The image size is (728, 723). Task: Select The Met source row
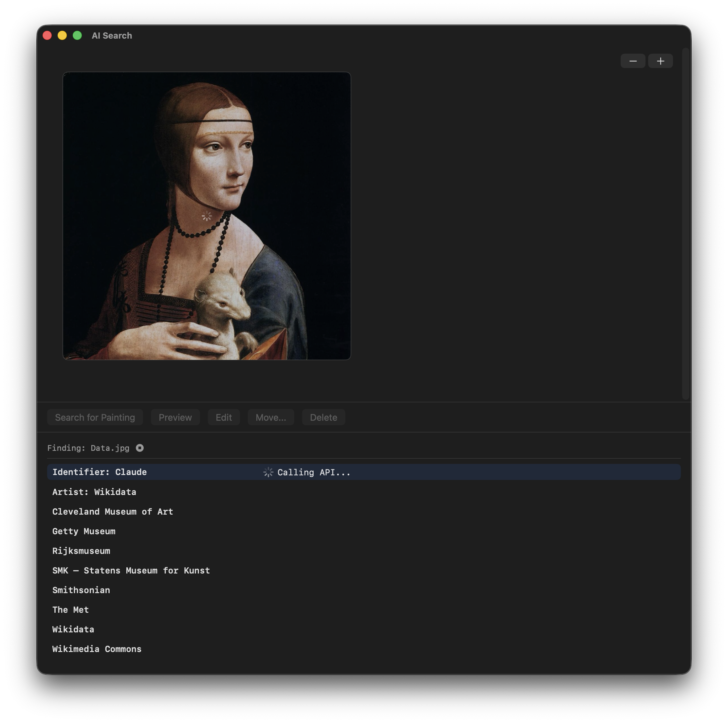tap(364, 609)
